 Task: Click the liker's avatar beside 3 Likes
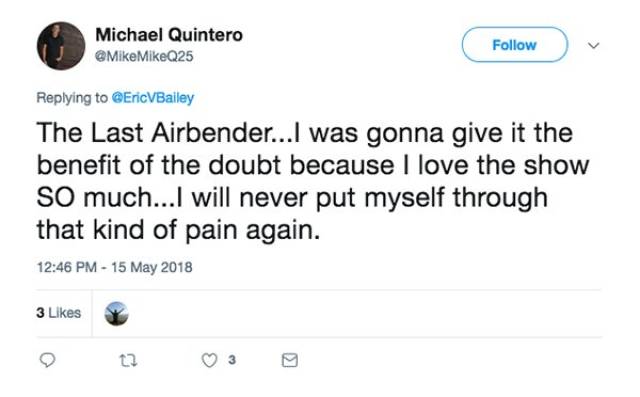pyautogui.click(x=116, y=313)
